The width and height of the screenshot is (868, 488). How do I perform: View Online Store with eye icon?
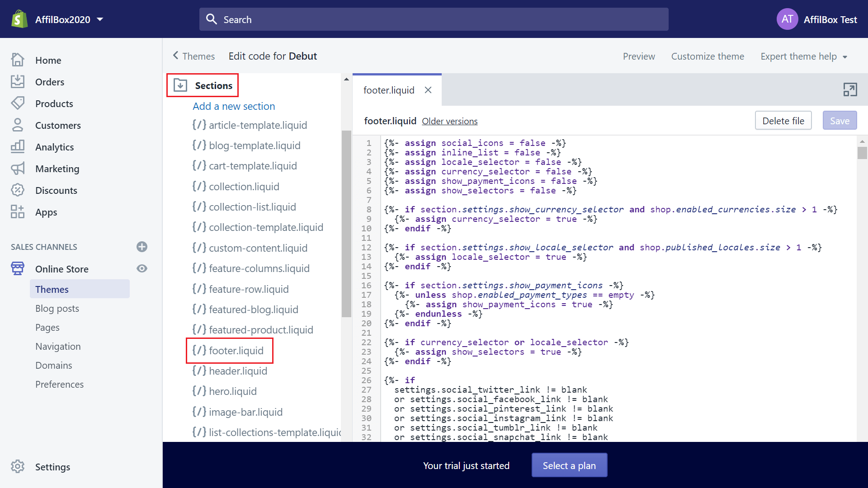[x=142, y=268]
